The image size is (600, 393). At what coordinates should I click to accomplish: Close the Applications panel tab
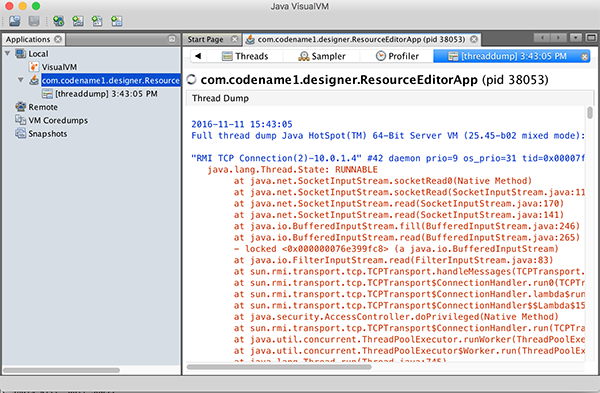(x=58, y=39)
